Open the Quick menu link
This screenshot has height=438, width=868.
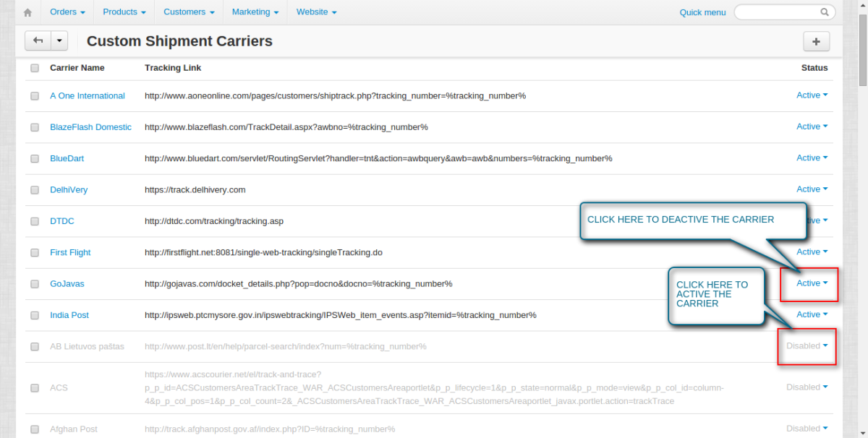702,12
